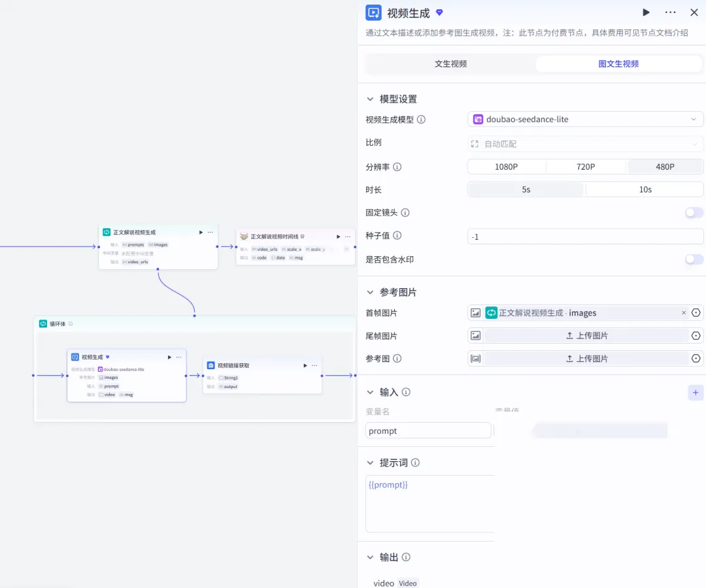Click image icon in 参考图 row
This screenshot has width=706, height=588.
click(x=475, y=359)
